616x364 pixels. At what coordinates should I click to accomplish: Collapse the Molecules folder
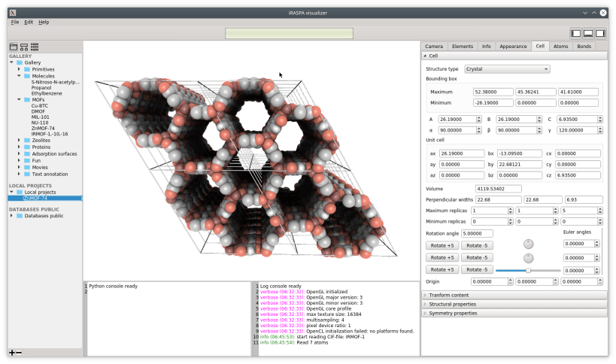tap(19, 76)
